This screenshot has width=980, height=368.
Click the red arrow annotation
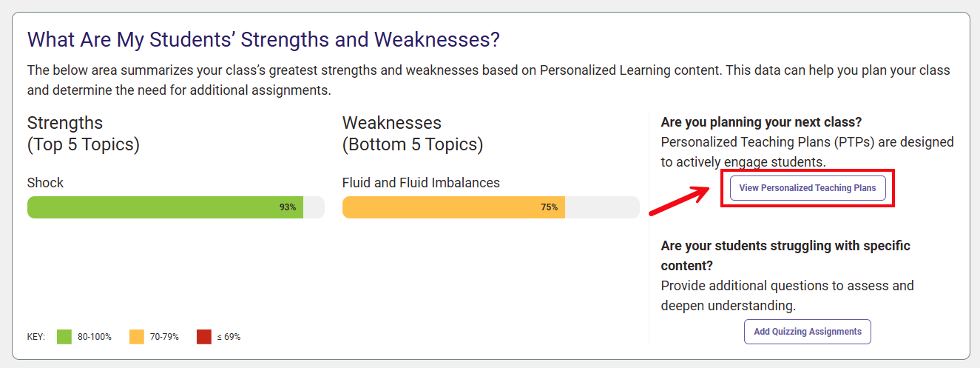point(677,200)
